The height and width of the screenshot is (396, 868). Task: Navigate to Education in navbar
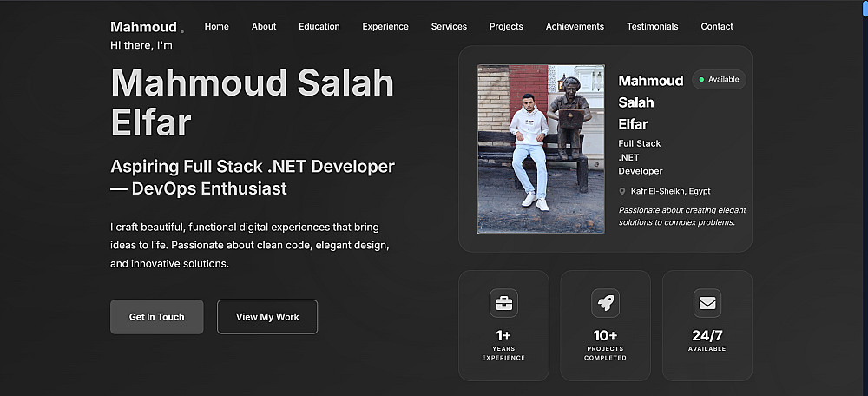(x=319, y=27)
